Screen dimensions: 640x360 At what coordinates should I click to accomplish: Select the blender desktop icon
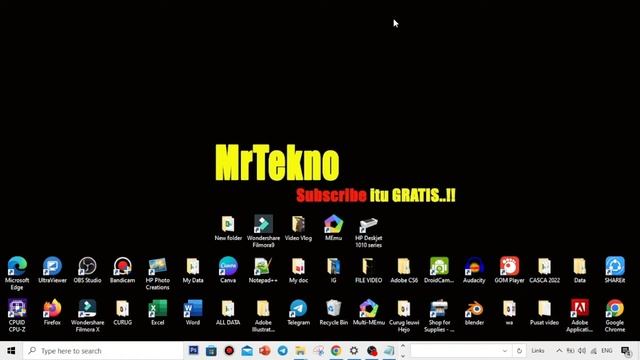click(474, 312)
